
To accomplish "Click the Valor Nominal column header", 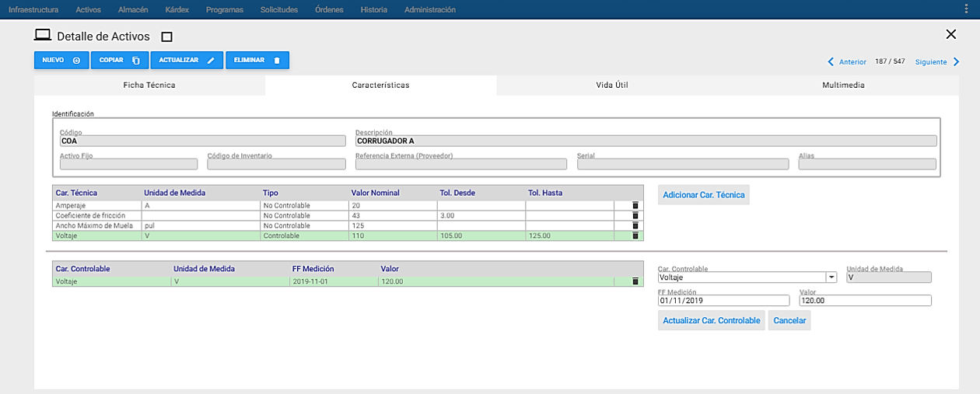I will (x=377, y=193).
